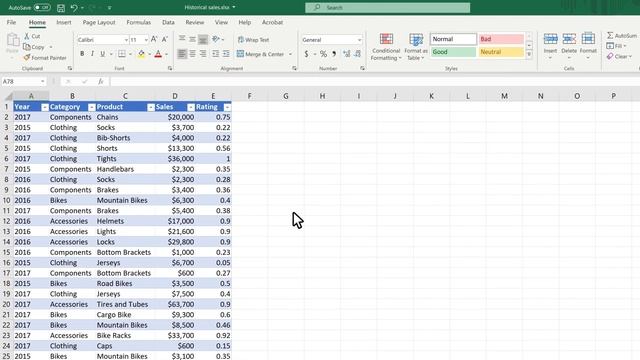Open the General number format dropdown
This screenshot has height=360, width=640.
[x=359, y=40]
